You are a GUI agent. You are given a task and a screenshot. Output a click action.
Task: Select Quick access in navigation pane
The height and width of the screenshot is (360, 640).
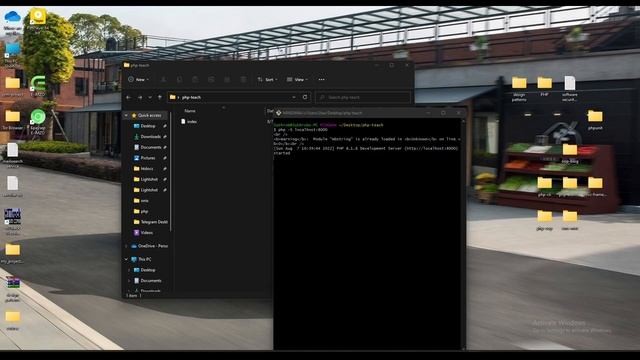tap(146, 116)
